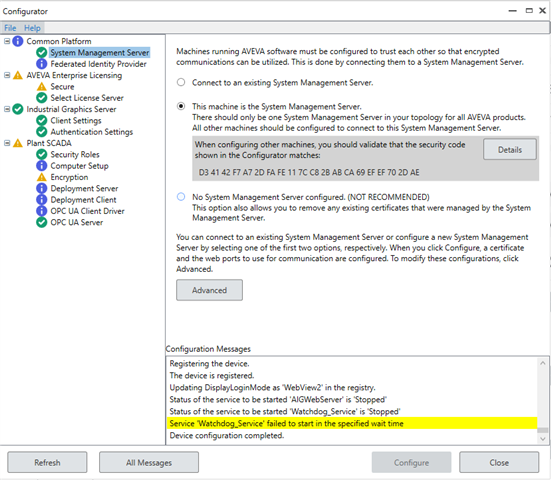Click the warning icon beside Encryption
This screenshot has width=551, height=480.
point(41,177)
